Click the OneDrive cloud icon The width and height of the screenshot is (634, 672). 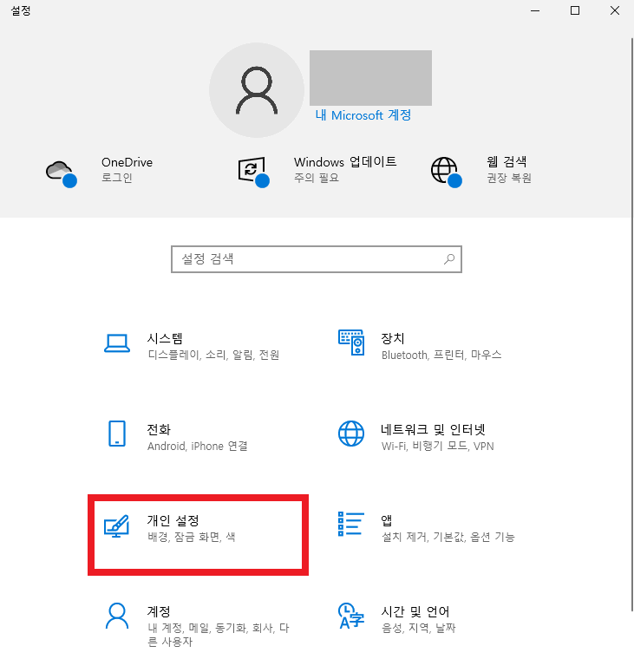click(62, 173)
